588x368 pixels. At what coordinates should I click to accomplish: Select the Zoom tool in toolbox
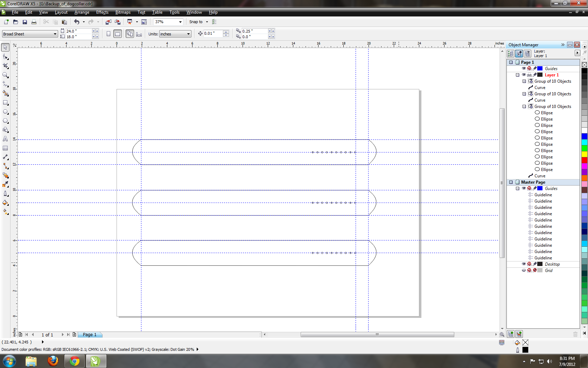(5, 75)
